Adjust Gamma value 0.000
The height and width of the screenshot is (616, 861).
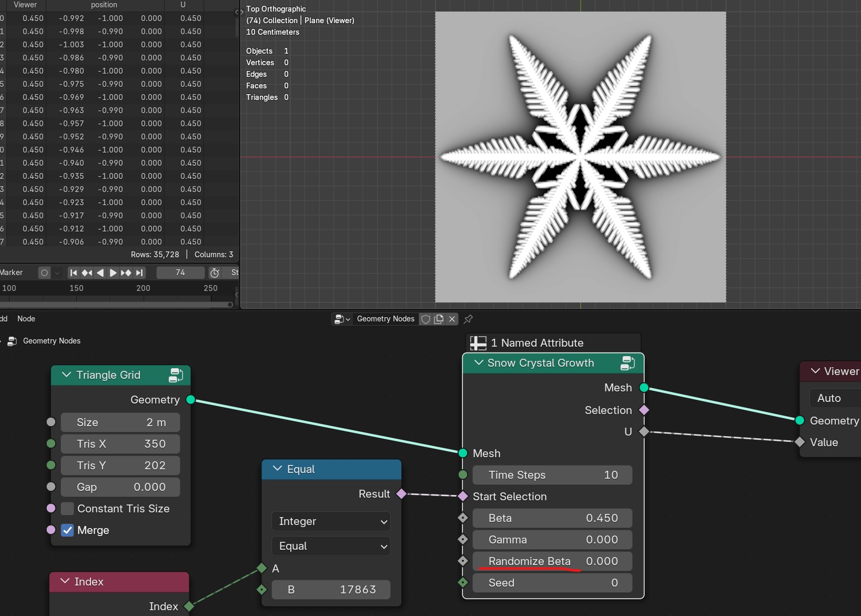[x=552, y=540]
